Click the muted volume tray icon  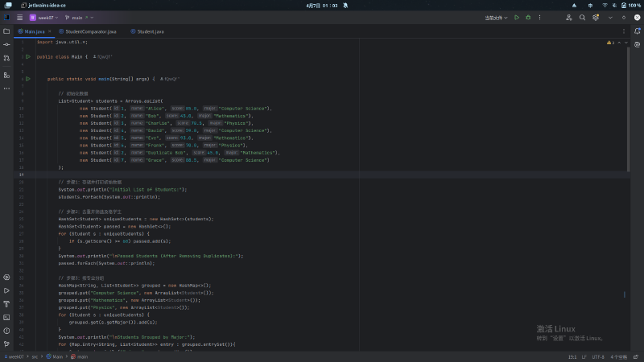[x=614, y=6]
